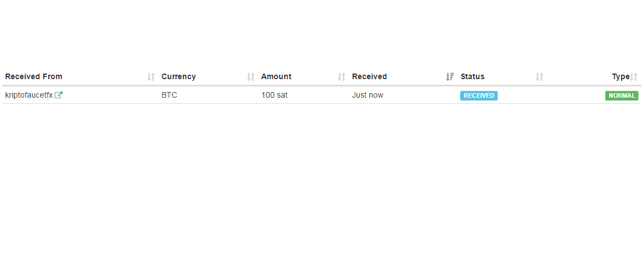Click the Type column header label

point(620,77)
